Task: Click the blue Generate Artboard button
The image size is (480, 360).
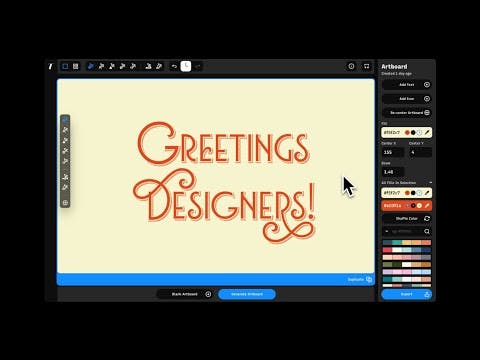Action: tap(247, 294)
